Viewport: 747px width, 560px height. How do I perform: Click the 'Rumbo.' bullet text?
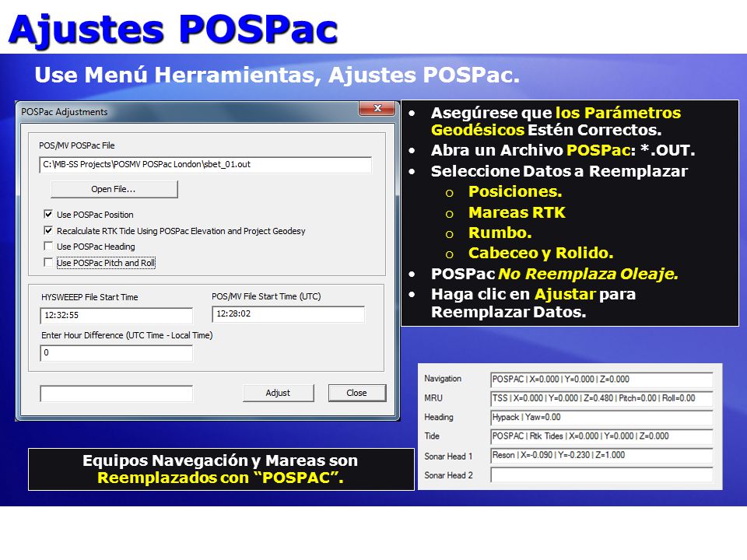pos(500,233)
